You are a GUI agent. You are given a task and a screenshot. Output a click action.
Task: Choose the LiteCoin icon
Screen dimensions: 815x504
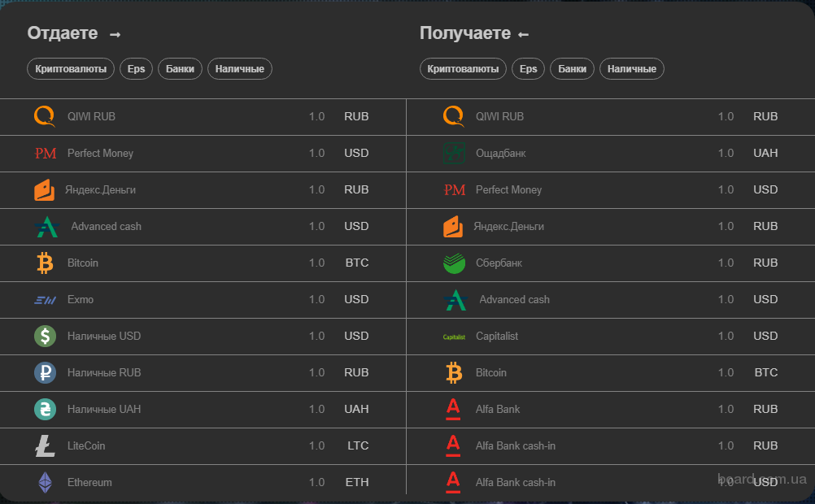(46, 445)
